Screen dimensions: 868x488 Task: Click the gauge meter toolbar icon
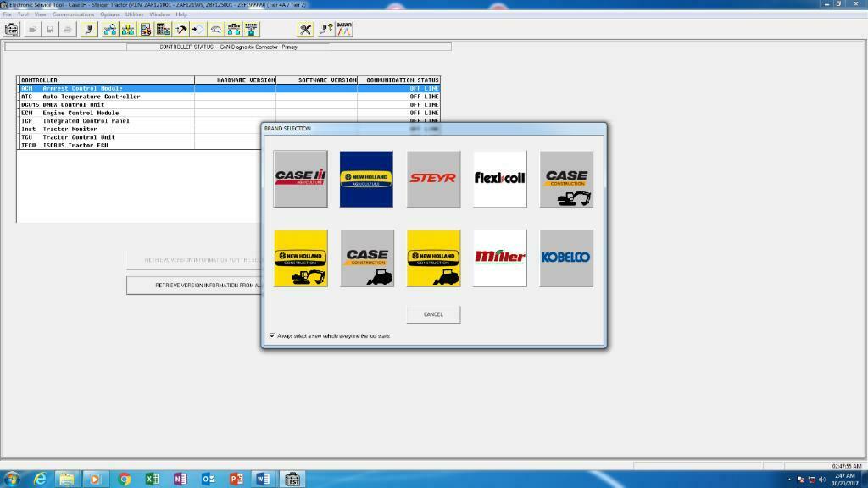(x=216, y=30)
